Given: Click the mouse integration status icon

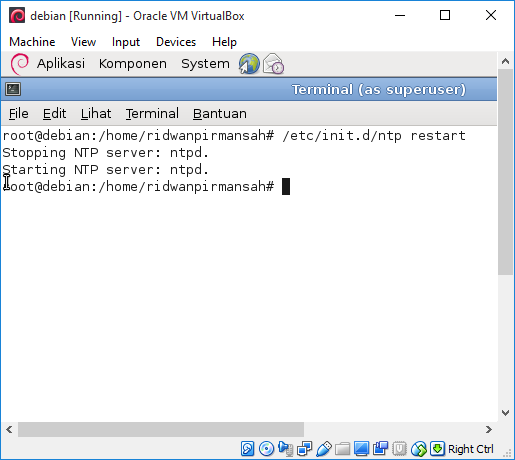Looking at the screenshot, I should [419, 449].
